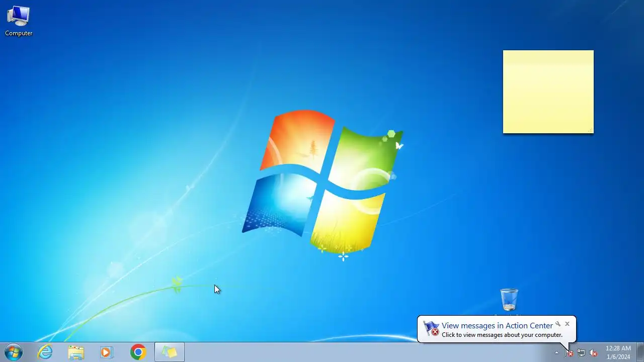Select the Recycle Bin desktop icon
644x362 pixels.
coord(509,301)
